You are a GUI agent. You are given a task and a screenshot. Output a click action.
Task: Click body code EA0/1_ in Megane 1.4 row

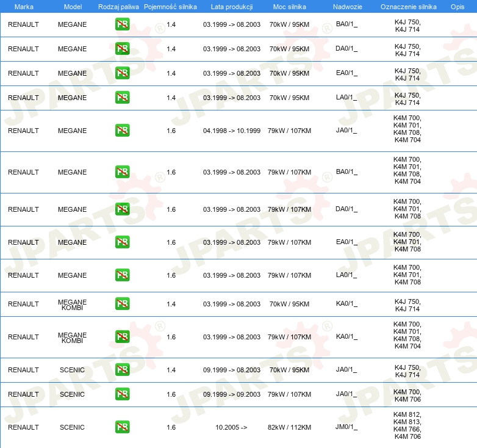coord(346,73)
